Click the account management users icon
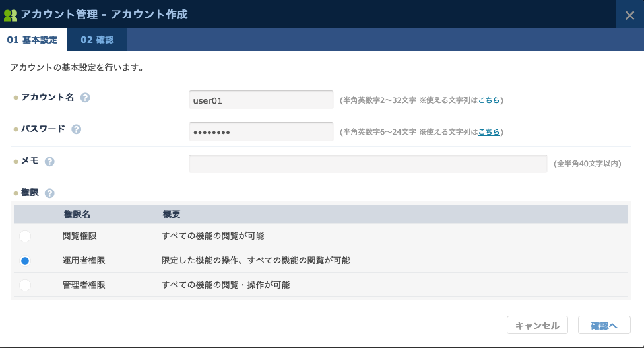The width and height of the screenshot is (644, 348). click(11, 15)
